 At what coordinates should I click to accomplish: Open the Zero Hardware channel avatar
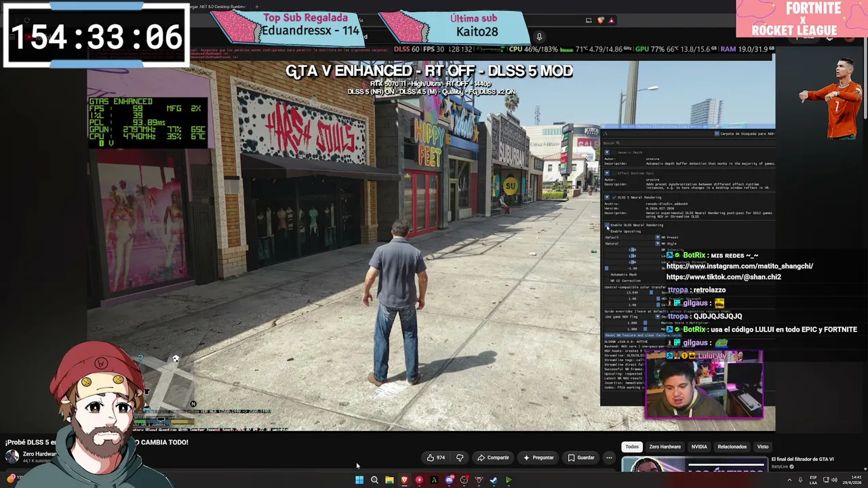click(x=12, y=457)
